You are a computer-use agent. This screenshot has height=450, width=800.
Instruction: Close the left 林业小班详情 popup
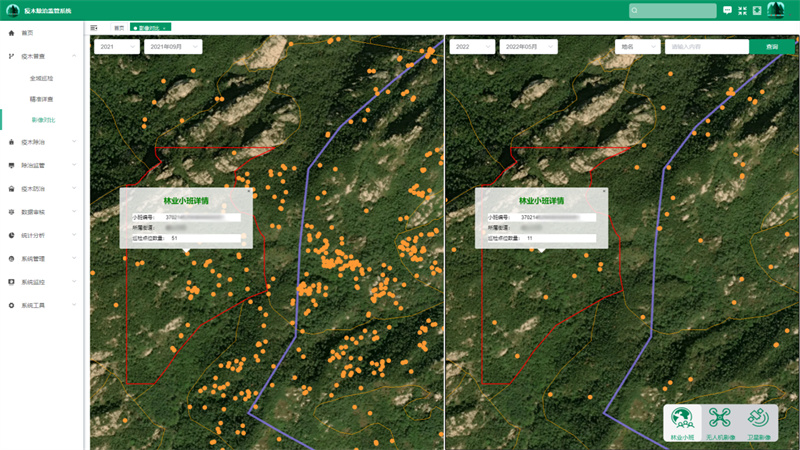[249, 190]
